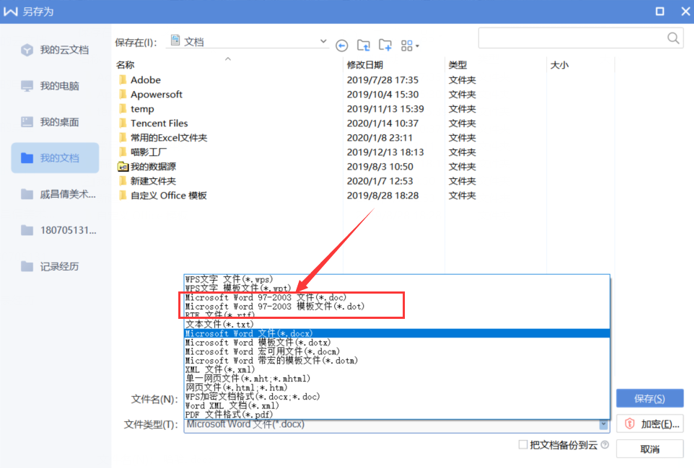Image resolution: width=694 pixels, height=468 pixels.
Task: Sort by 名称 column header
Action: coord(125,65)
